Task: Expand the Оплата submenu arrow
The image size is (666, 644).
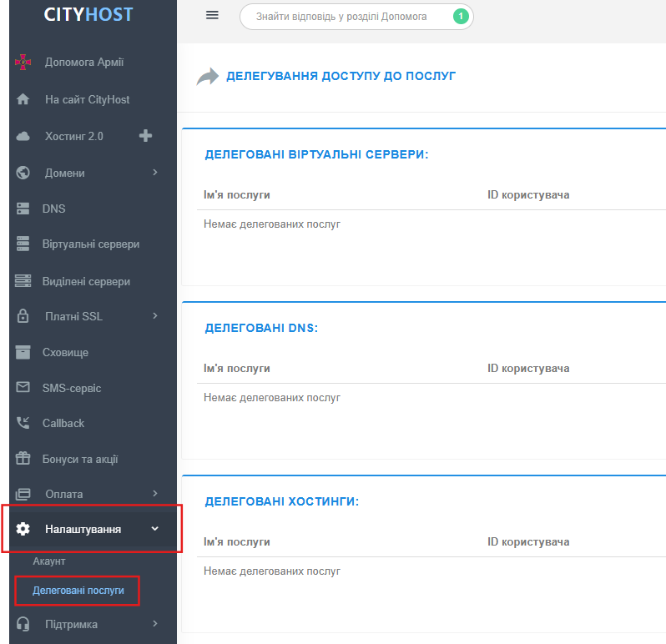Action: pos(154,494)
